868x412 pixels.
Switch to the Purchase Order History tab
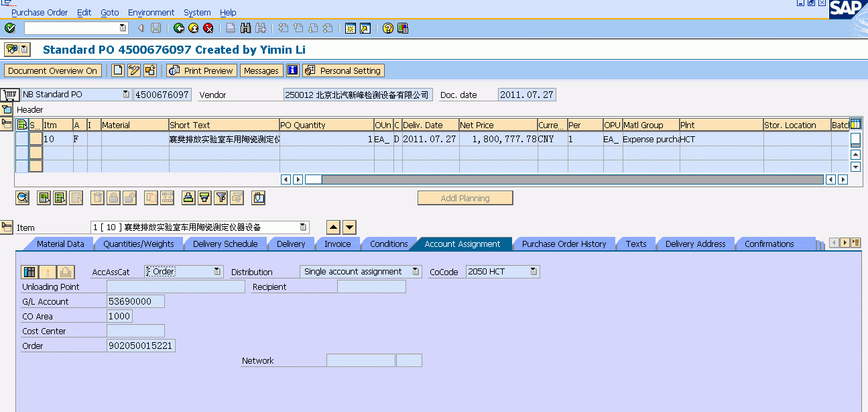point(564,244)
